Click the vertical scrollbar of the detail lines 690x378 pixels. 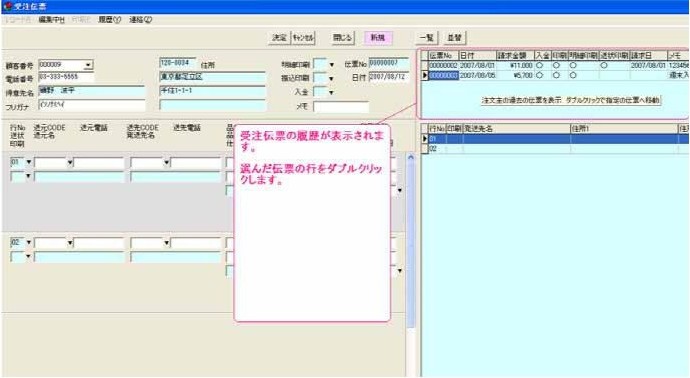pos(411,240)
